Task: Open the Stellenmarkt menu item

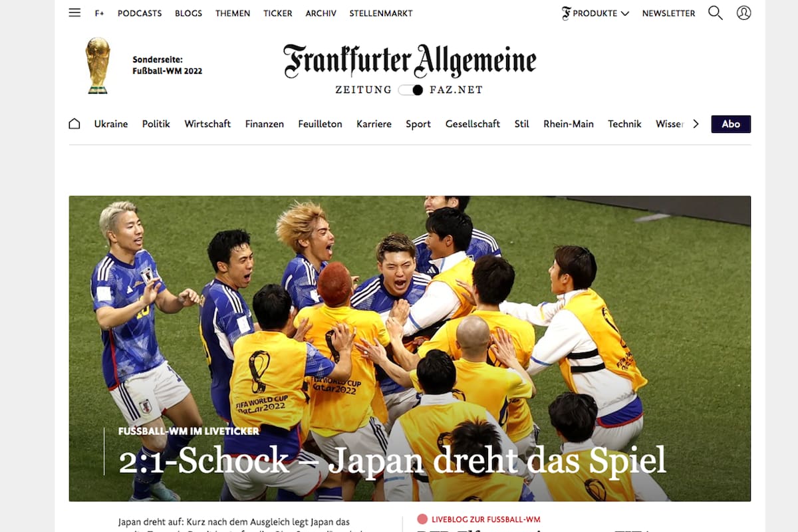Action: click(x=381, y=13)
